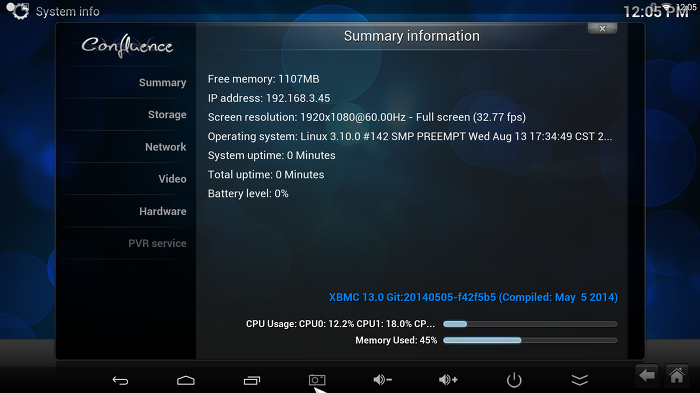This screenshot has width=700, height=393.
Task: Select the Operating system Linux line
Action: pos(410,137)
